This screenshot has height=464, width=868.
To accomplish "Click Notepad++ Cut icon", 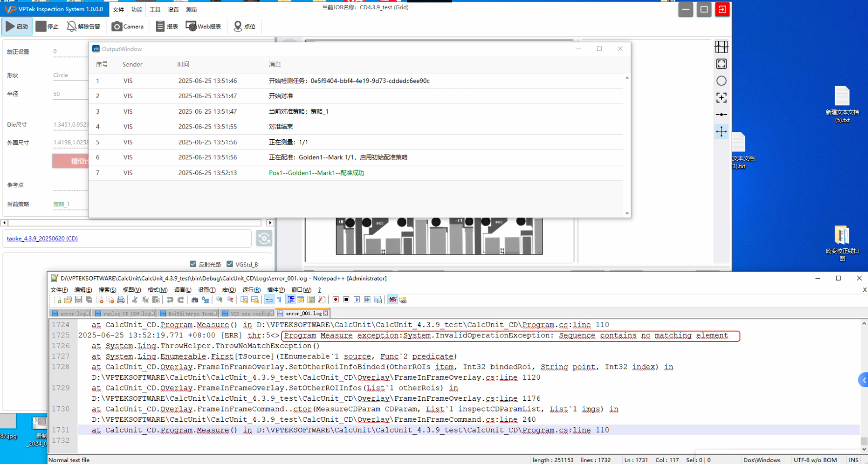I will tap(134, 300).
